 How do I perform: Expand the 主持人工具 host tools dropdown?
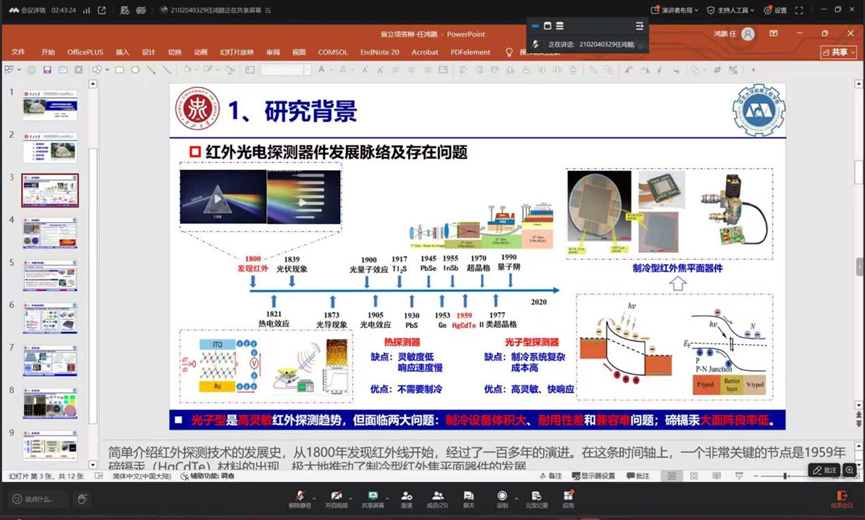pyautogui.click(x=730, y=10)
